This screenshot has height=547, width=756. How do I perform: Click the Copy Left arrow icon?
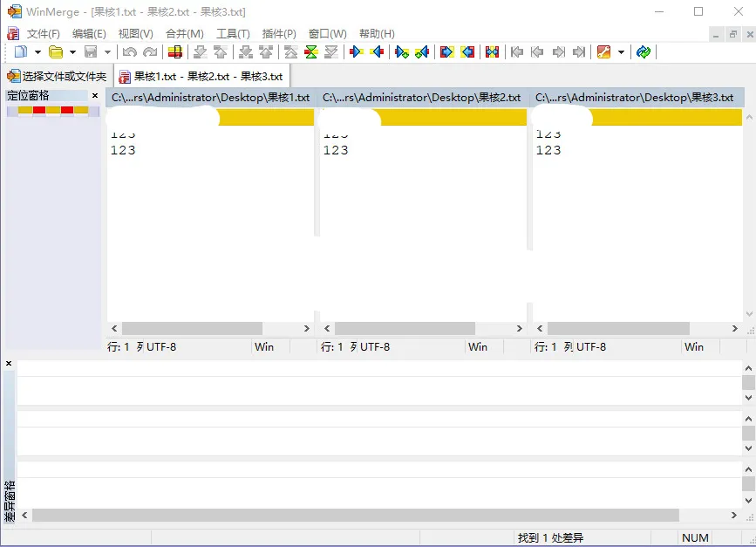(377, 52)
